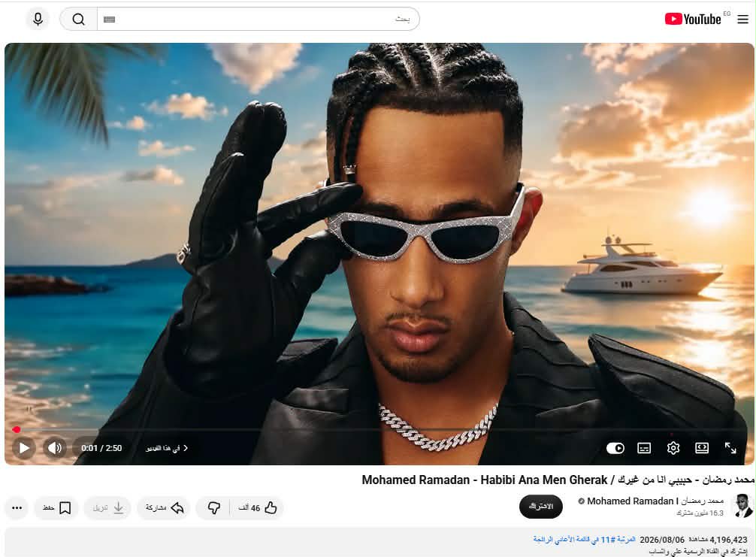The width and height of the screenshot is (756, 557).
Task: Open the three-dot more actions menu
Action: [17, 508]
